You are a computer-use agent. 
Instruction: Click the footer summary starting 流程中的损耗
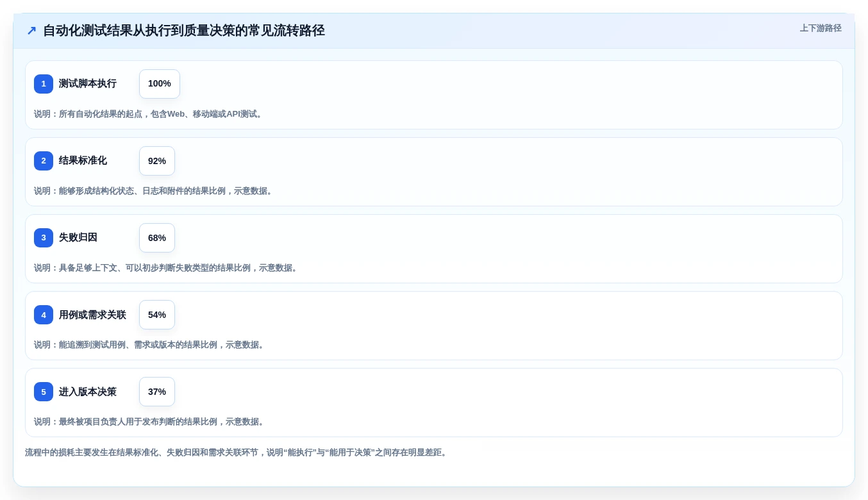237,453
